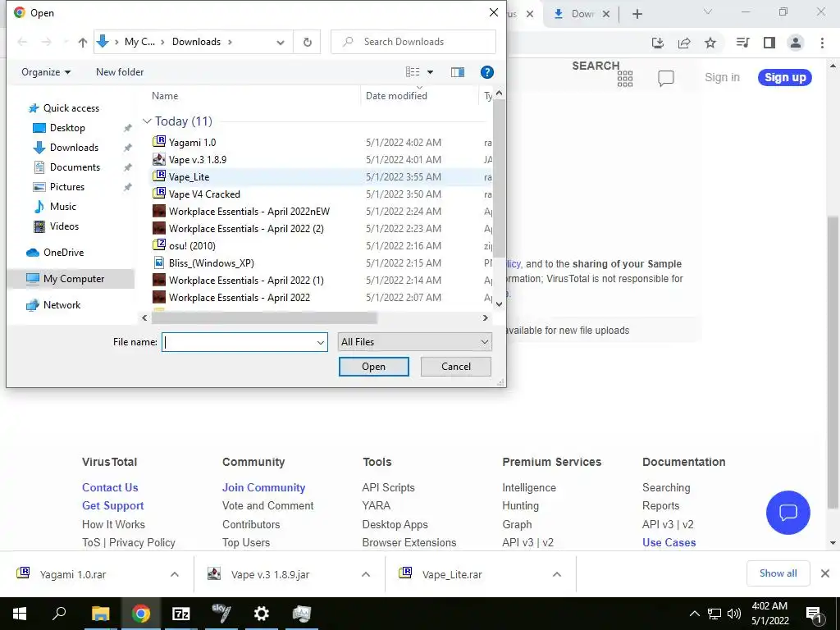840x630 pixels.
Task: Select Workplace Essentials - April 2022 (2)
Action: tap(246, 228)
